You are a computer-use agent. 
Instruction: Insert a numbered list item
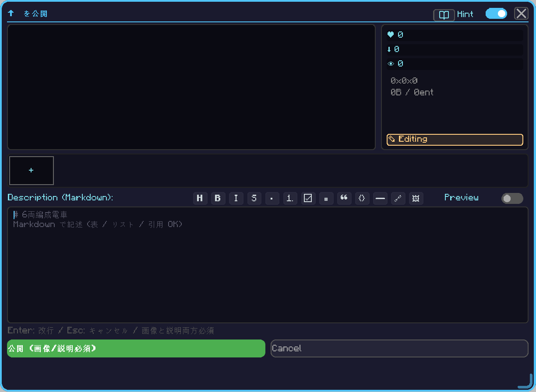point(290,198)
